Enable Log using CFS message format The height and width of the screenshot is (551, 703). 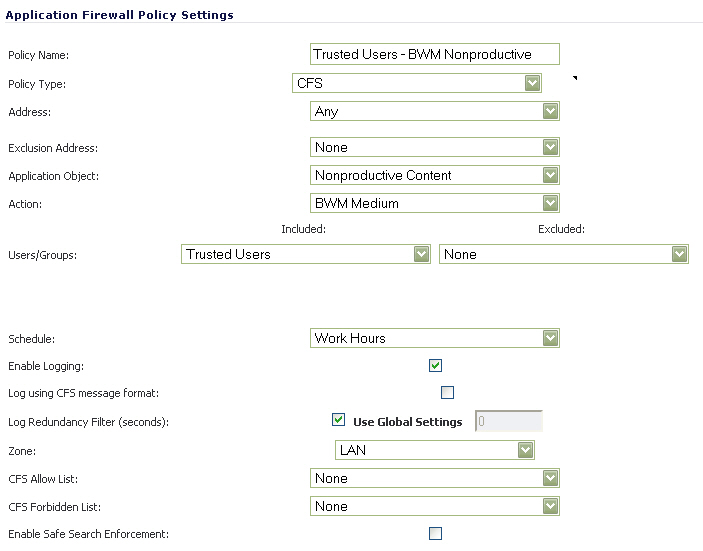coord(447,393)
